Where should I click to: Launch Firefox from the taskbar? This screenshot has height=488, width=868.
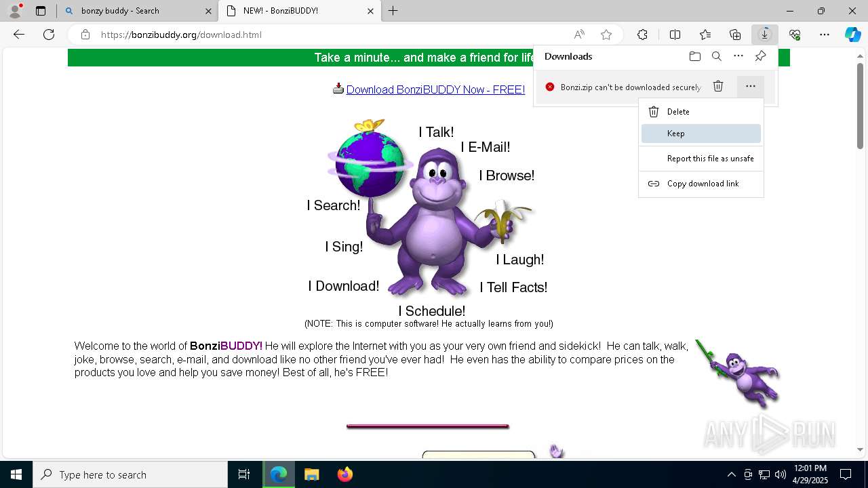tap(344, 474)
